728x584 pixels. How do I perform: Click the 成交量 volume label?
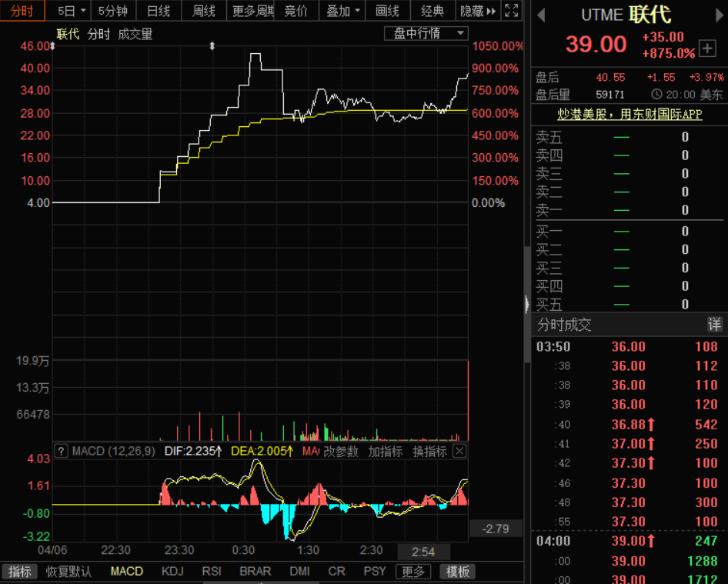(x=135, y=34)
